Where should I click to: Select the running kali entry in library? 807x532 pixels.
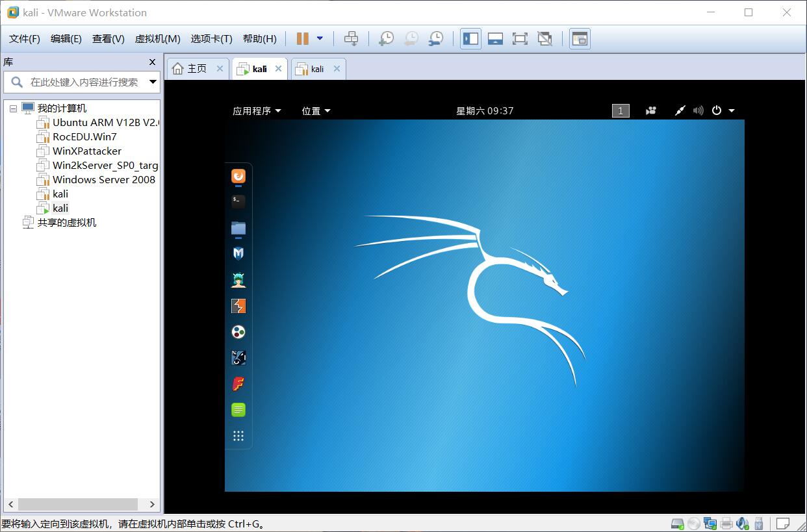click(60, 208)
